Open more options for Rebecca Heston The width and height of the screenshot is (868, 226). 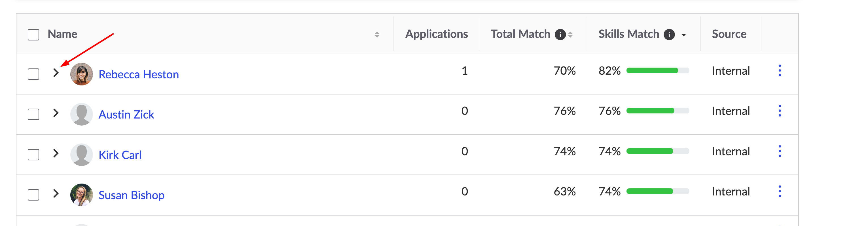(x=779, y=71)
